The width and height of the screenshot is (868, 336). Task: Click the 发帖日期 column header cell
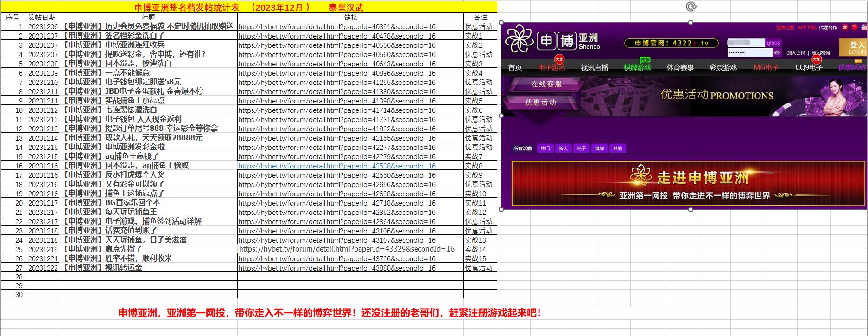click(x=42, y=17)
